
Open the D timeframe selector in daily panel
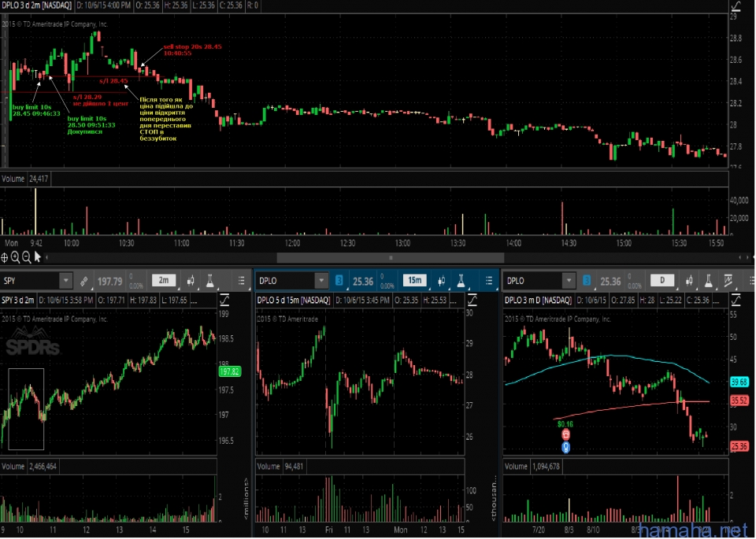(x=662, y=280)
